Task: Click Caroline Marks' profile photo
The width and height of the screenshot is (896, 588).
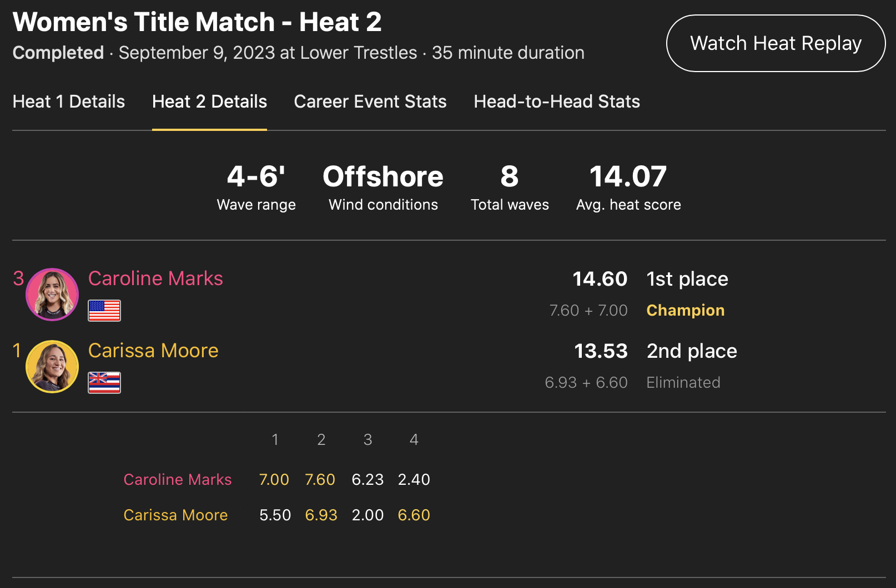Action: 52,295
